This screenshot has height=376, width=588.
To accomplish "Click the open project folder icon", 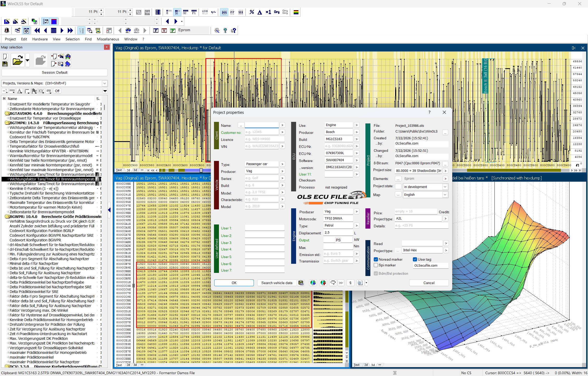I will (x=17, y=60).
